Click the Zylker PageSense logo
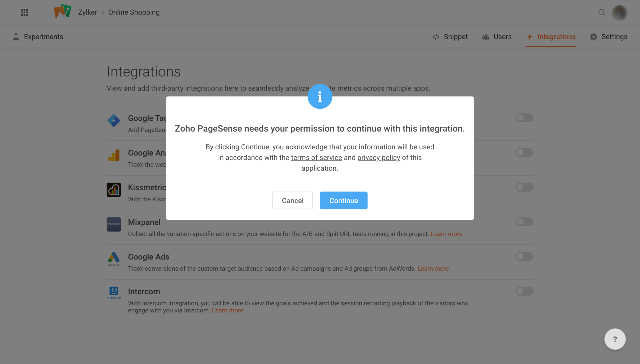This screenshot has height=364, width=640. click(62, 11)
